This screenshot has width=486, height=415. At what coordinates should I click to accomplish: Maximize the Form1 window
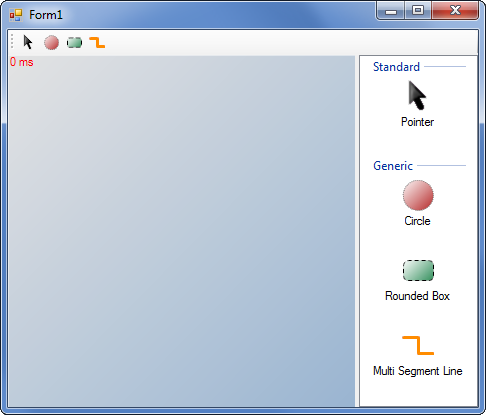418,11
